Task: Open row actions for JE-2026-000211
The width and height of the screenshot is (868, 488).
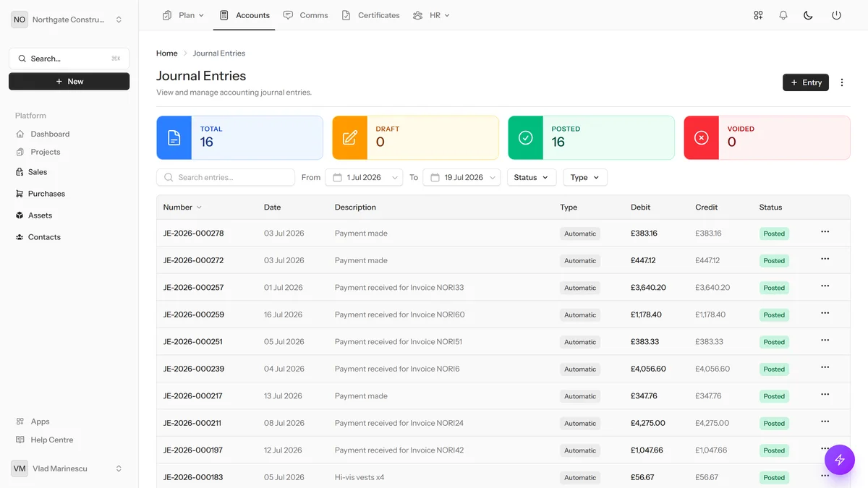Action: coord(825,421)
